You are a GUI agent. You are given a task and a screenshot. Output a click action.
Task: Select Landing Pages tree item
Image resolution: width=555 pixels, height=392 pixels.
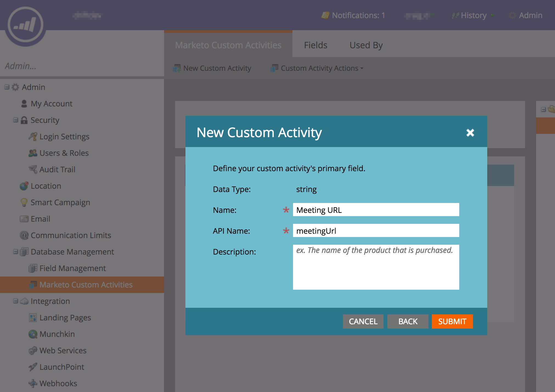click(x=65, y=318)
